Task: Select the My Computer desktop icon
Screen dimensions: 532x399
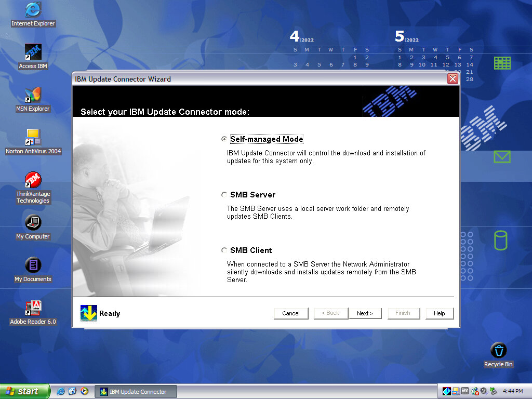Action: 33,223
